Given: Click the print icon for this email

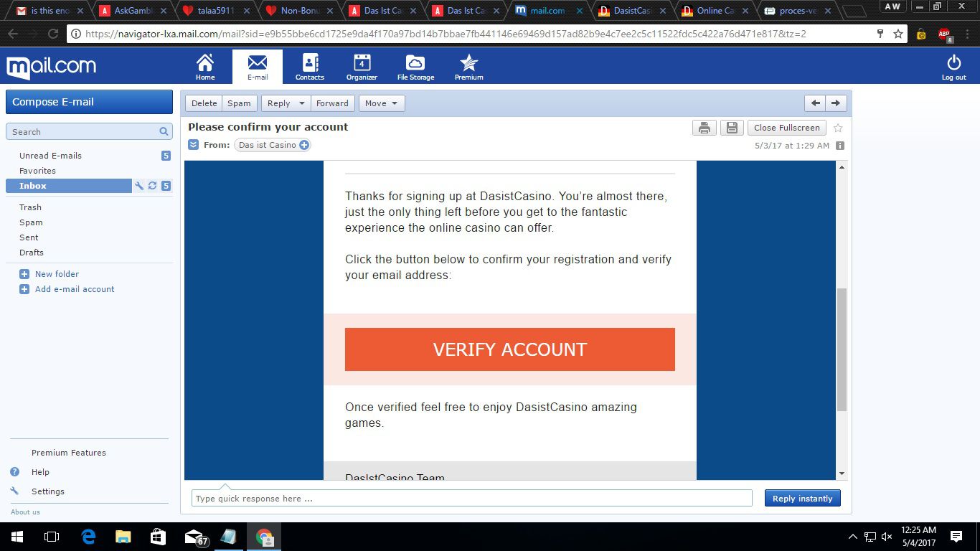Looking at the screenshot, I should click(x=705, y=128).
